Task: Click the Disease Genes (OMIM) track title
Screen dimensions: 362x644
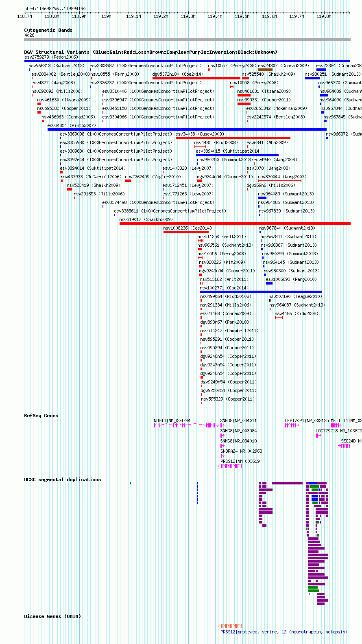Action: [x=52, y=616]
